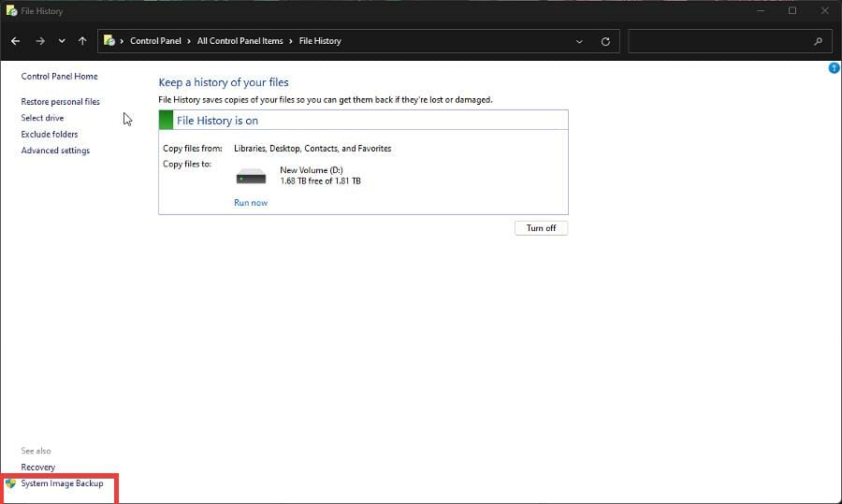Viewport: 842px width, 504px height.
Task: Open Recovery under See also
Action: (37, 467)
